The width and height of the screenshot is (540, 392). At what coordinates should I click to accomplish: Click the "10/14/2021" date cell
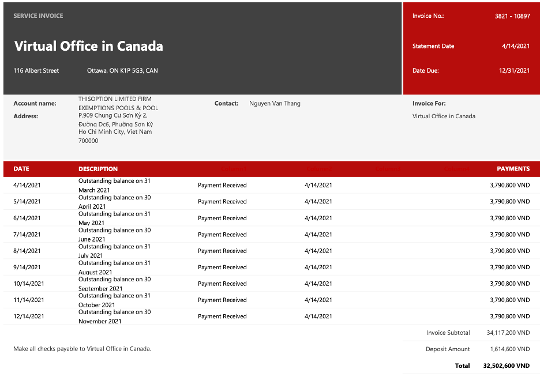point(29,284)
